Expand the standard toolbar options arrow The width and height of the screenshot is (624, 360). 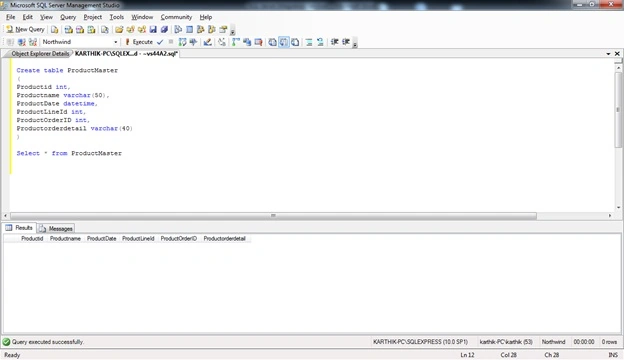tap(232, 30)
